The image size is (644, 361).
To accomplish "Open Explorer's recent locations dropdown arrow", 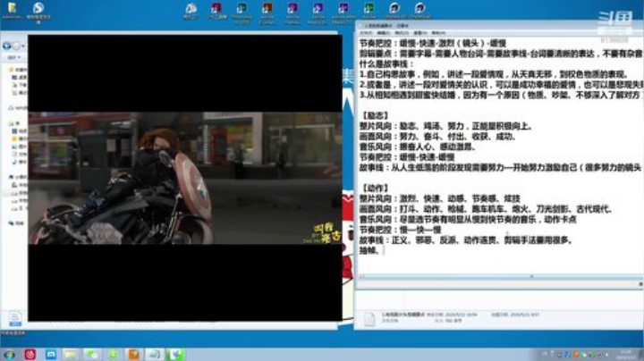I will tap(23, 46).
